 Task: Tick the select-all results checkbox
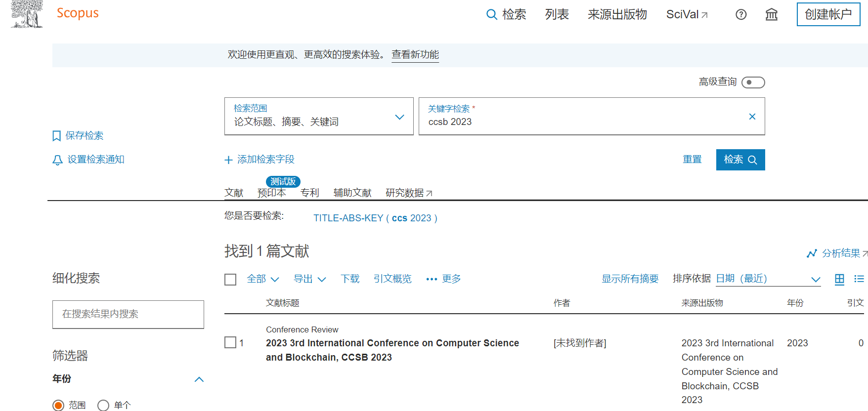pos(230,280)
